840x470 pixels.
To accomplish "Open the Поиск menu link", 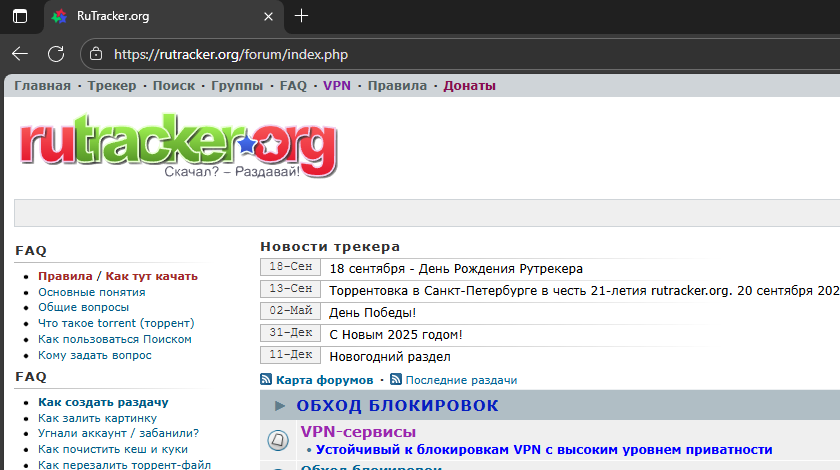I will point(174,86).
